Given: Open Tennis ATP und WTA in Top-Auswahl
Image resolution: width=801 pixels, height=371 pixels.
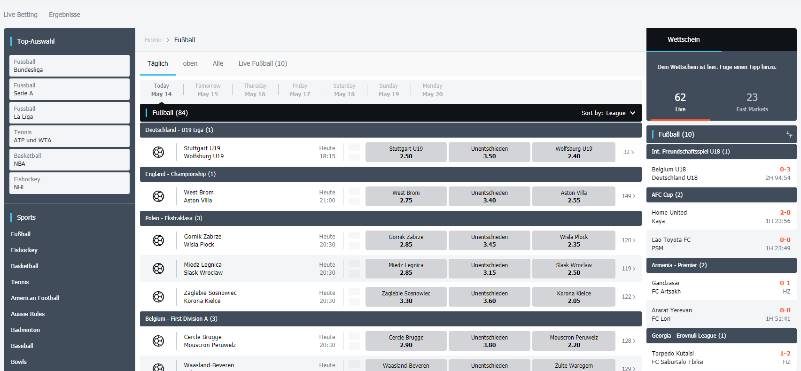Looking at the screenshot, I should tap(69, 136).
